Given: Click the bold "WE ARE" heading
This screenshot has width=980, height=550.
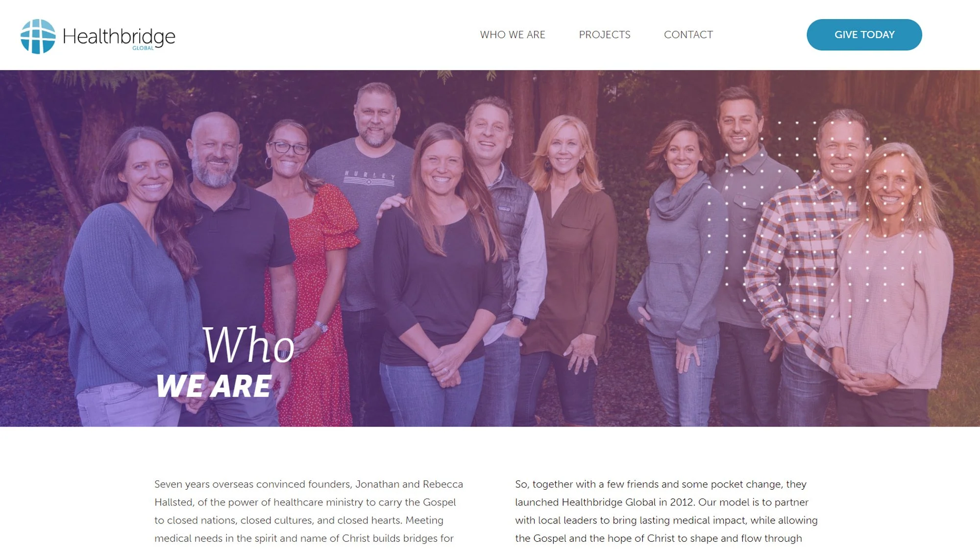Looking at the screenshot, I should (214, 386).
